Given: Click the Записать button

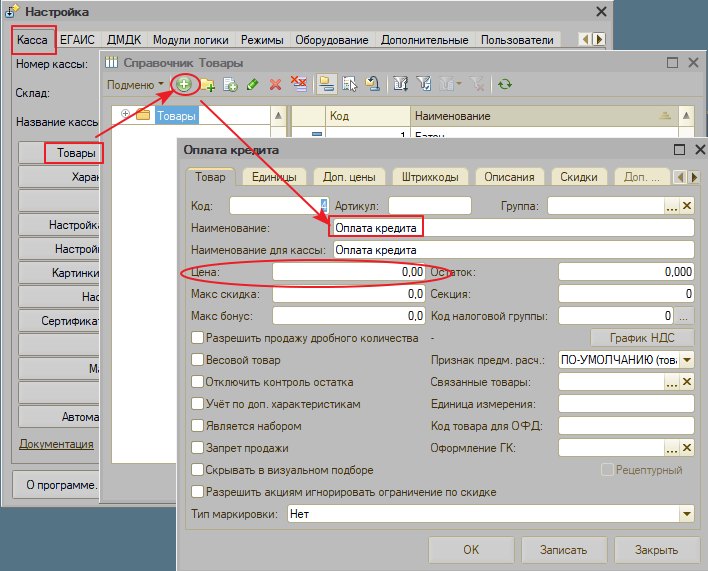Looking at the screenshot, I should click(564, 550).
